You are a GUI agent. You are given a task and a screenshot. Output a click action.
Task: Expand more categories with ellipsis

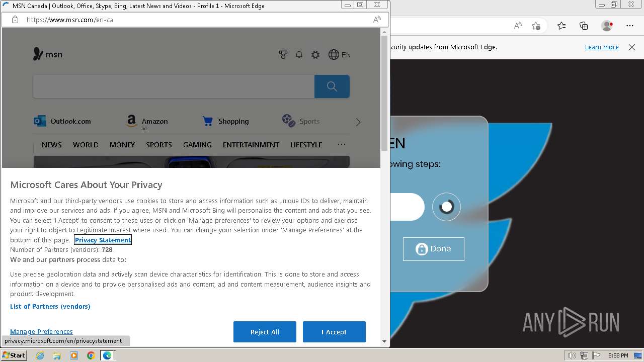tap(342, 144)
